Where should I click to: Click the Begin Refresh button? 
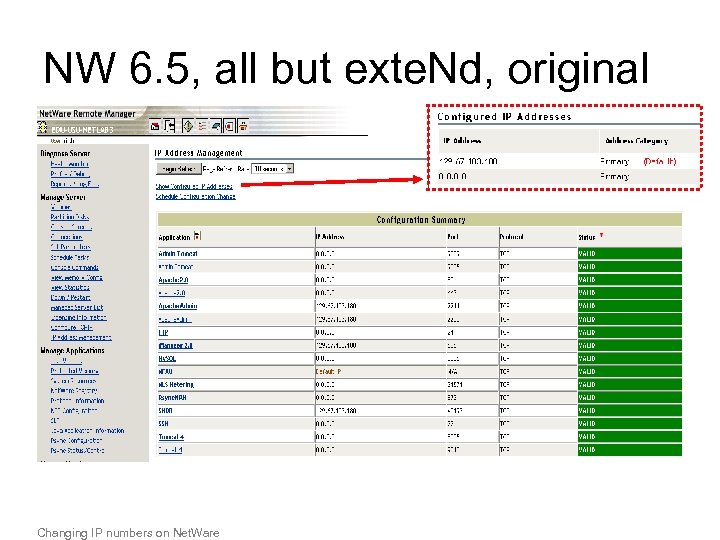178,169
